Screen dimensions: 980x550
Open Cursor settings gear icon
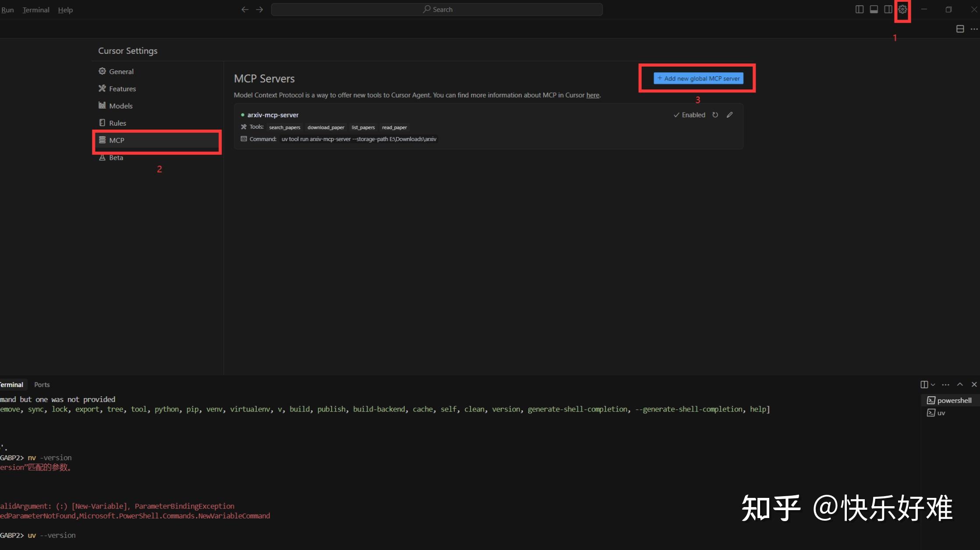902,9
